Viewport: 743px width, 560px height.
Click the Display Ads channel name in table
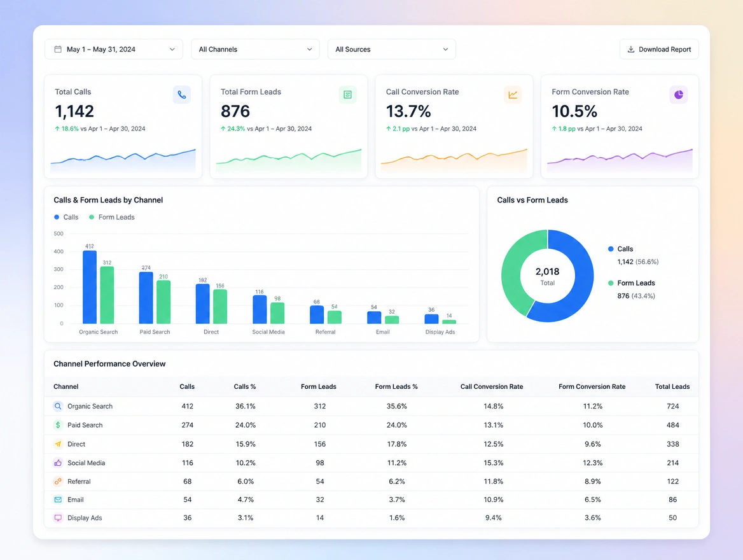[85, 518]
